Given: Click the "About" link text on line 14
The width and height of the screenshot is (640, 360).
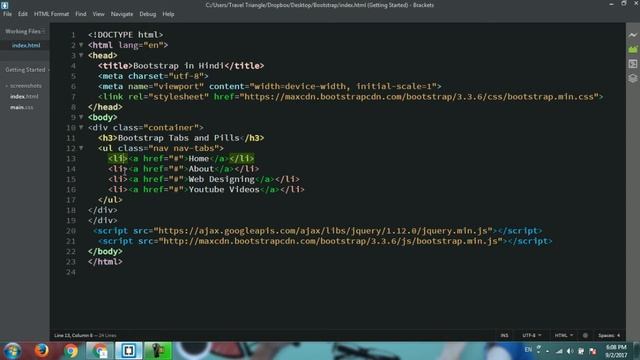Looking at the screenshot, I should tap(201, 169).
